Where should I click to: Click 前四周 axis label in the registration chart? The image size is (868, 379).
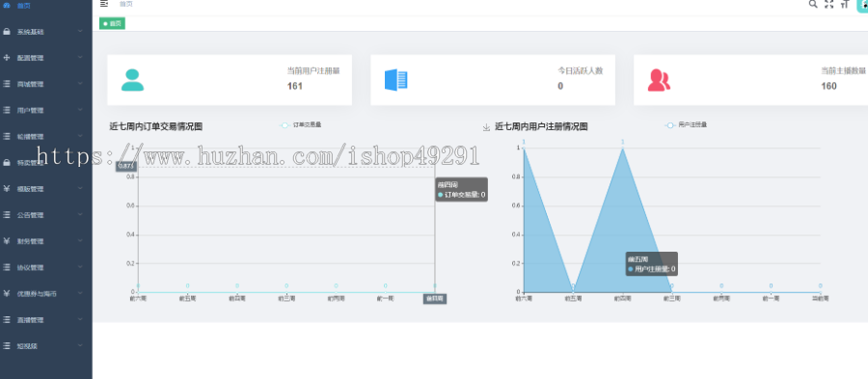pyautogui.click(x=622, y=299)
